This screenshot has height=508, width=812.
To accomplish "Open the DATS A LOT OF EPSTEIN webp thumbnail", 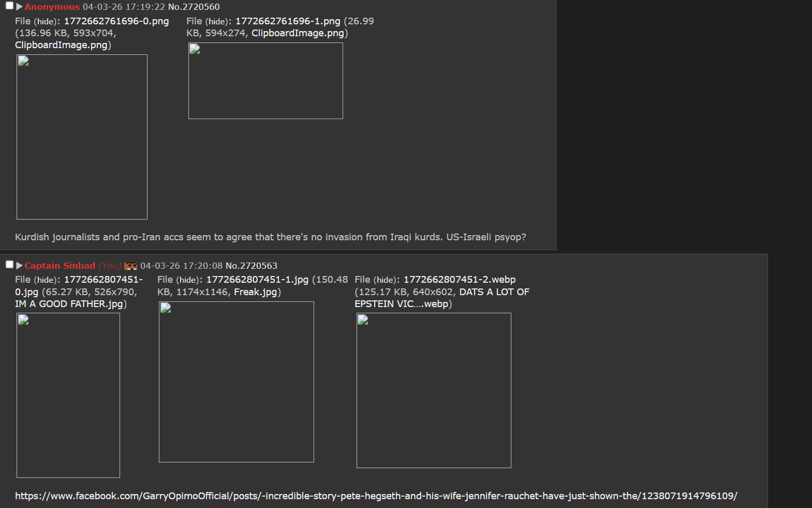I will pos(434,390).
